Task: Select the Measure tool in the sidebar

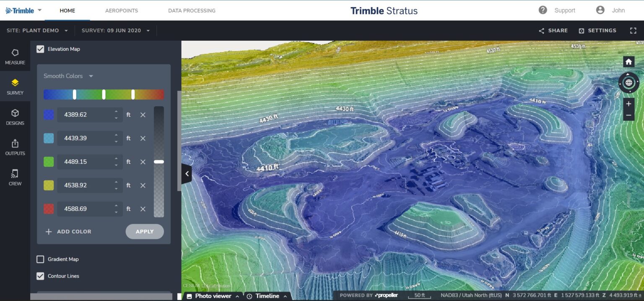Action: 15,57
